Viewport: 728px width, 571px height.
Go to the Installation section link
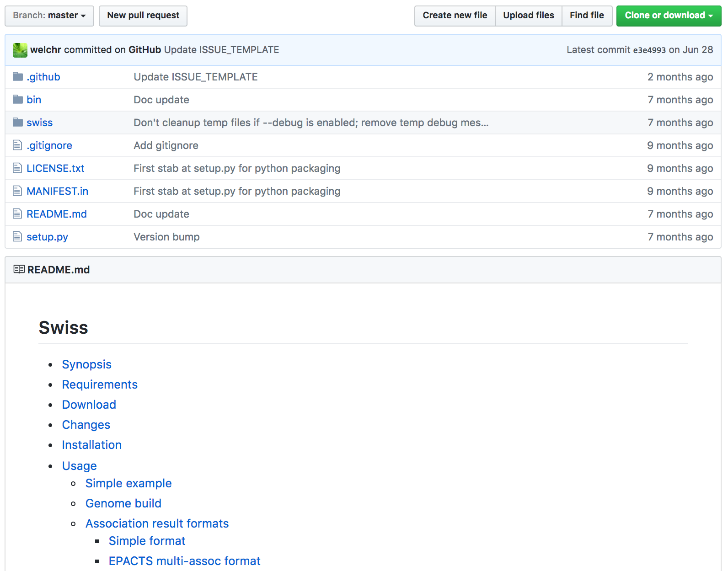point(92,445)
